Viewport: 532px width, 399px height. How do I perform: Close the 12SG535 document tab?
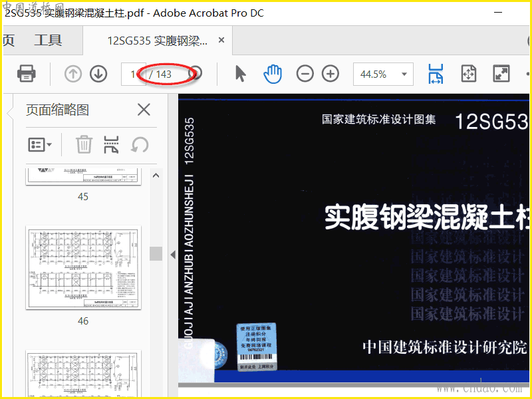(x=221, y=41)
